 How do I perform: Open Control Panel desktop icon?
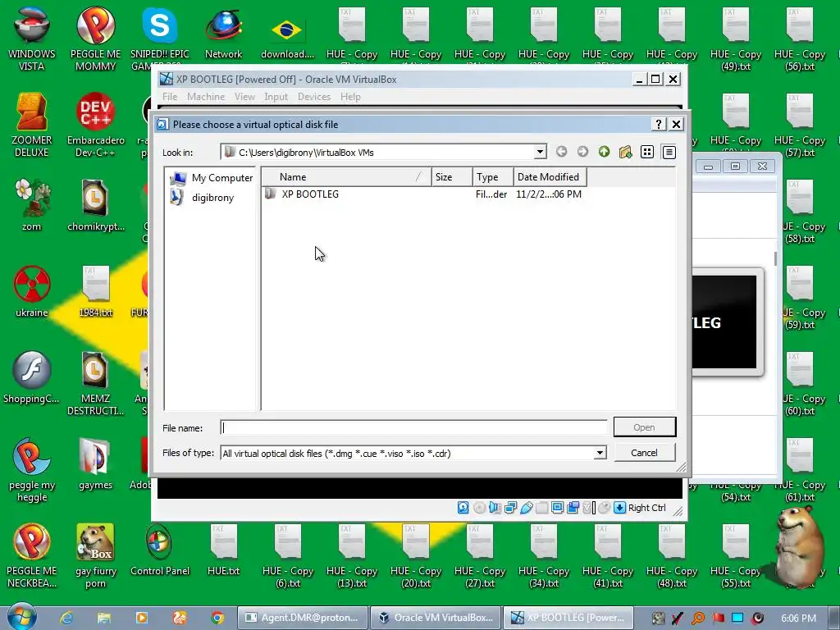[160, 550]
